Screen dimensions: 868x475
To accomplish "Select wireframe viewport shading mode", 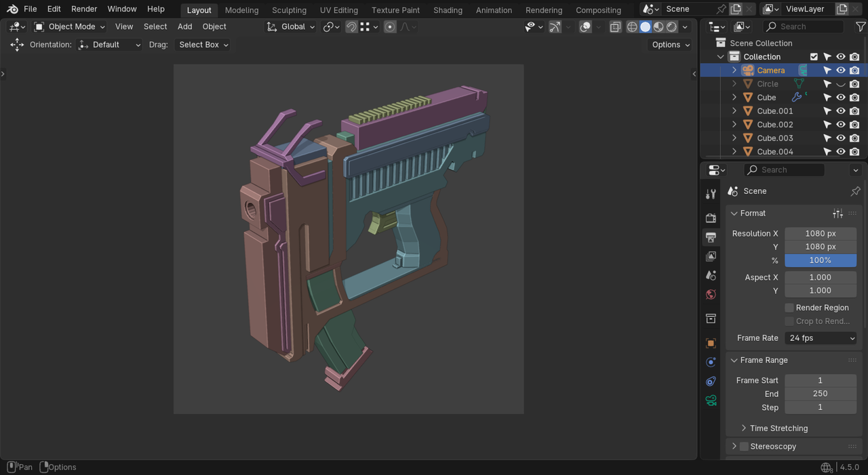I will [x=632, y=27].
